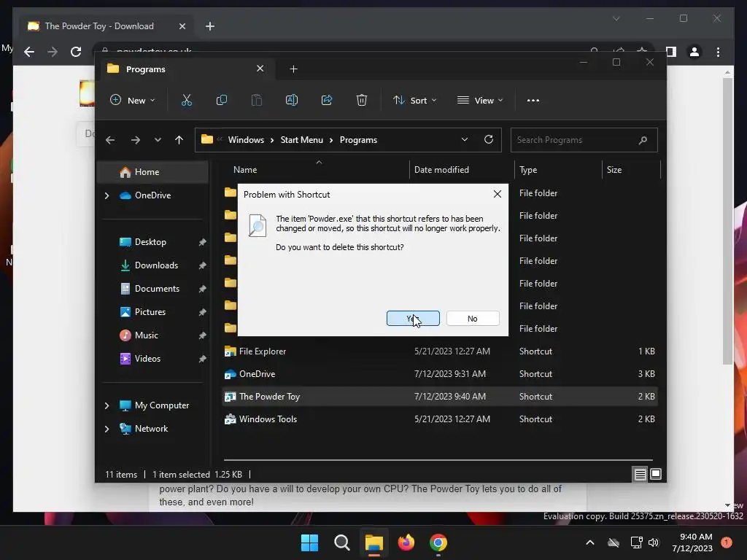Open recent locations dropdown chevron
747x560 pixels.
(x=158, y=140)
